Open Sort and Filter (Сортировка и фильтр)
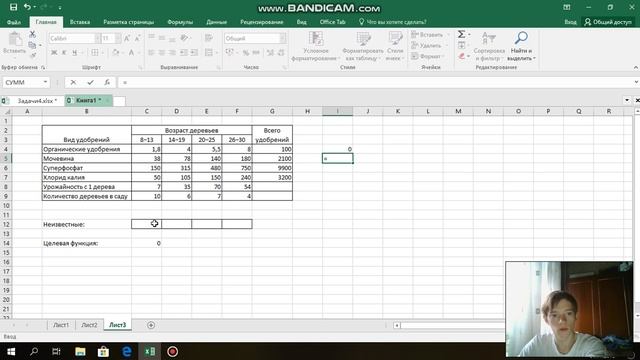 (x=489, y=46)
